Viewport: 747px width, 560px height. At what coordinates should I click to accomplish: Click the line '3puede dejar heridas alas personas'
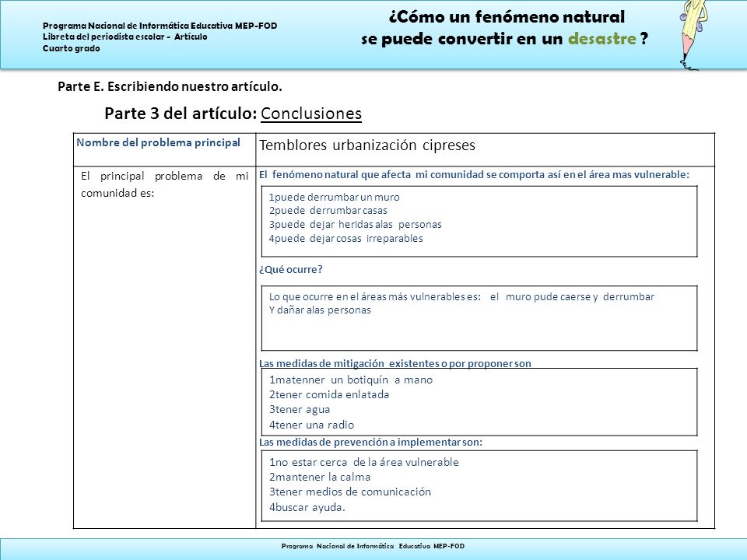pyautogui.click(x=355, y=224)
